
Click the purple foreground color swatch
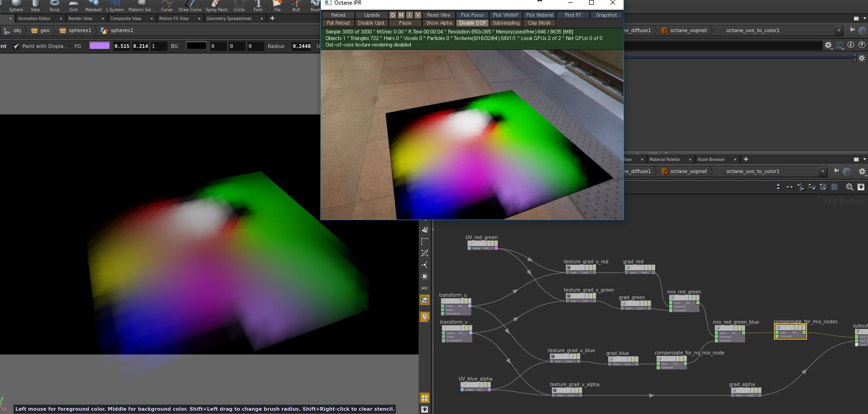coord(99,46)
